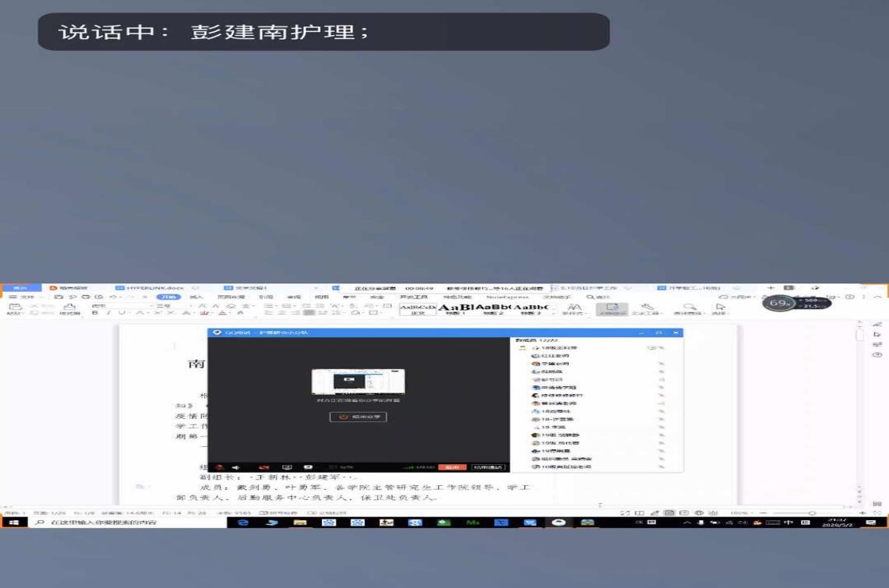Click the Windows Start button

(x=13, y=523)
